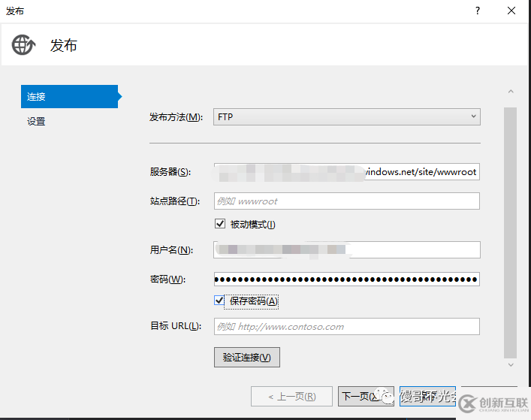Click the vertical scrollbar thumb

coord(510,233)
